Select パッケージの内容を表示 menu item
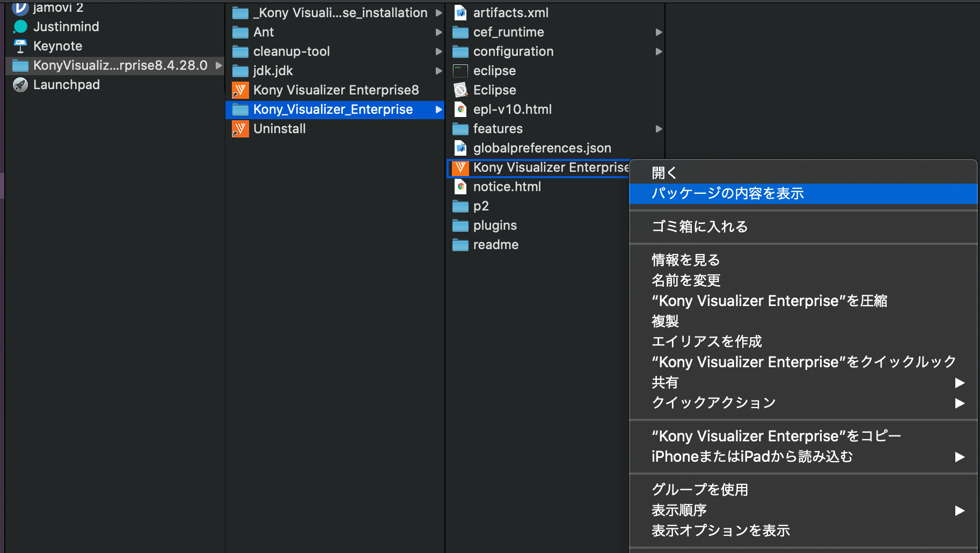Screen dimensions: 980x553 coord(803,193)
